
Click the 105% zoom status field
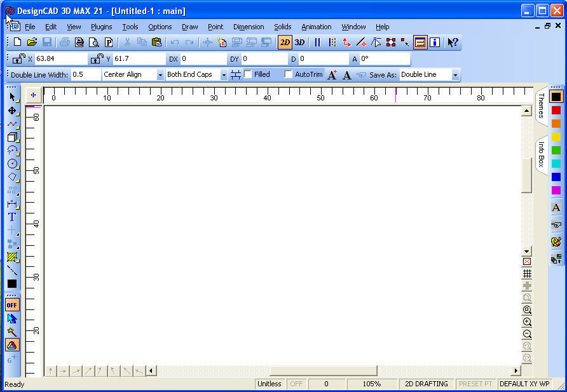tap(371, 384)
